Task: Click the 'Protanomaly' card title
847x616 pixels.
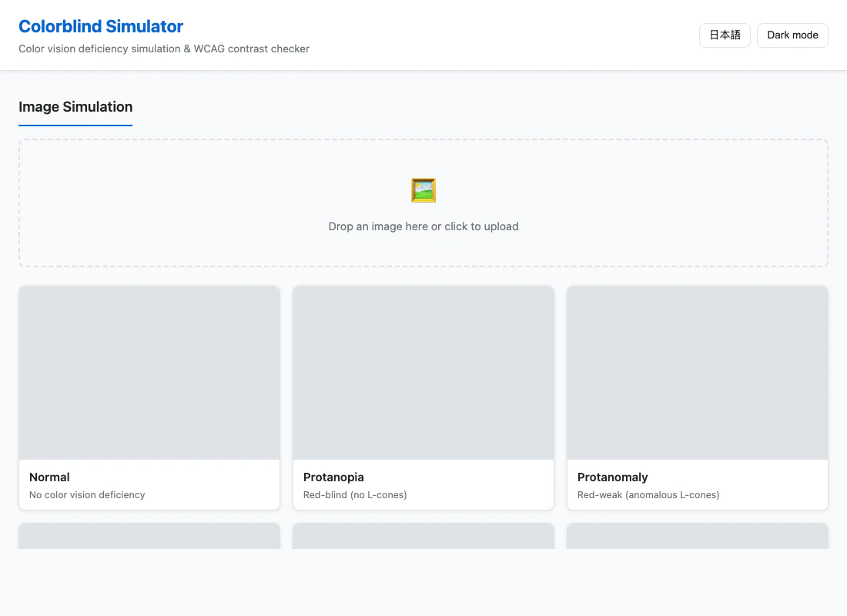Action: click(613, 477)
